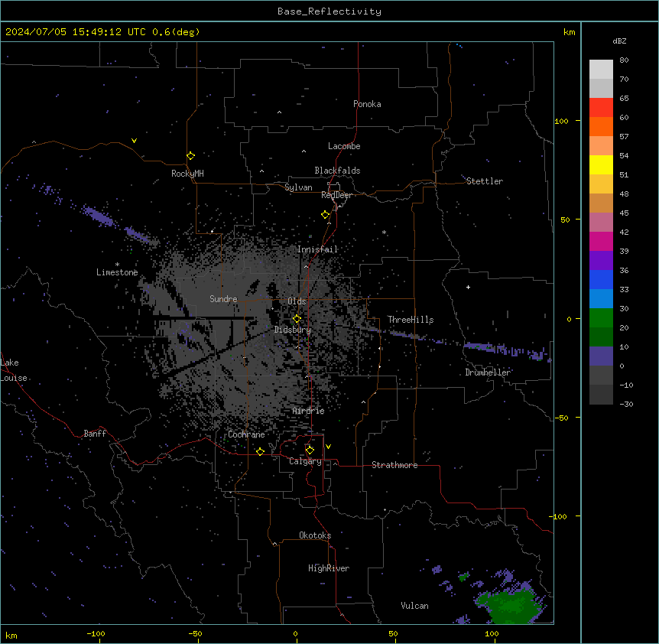The image size is (659, 644).
Task: Click the yellow V marker east of Calgary
Action: coord(328,447)
